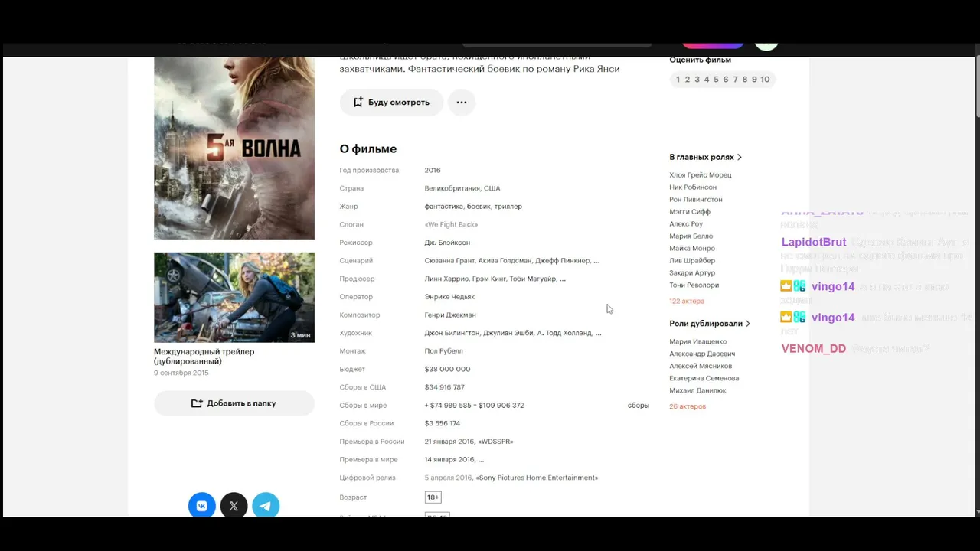Screen dimensions: 980x551
Task: Open screenwriter «Акива Голдсман» page
Action: click(x=505, y=261)
